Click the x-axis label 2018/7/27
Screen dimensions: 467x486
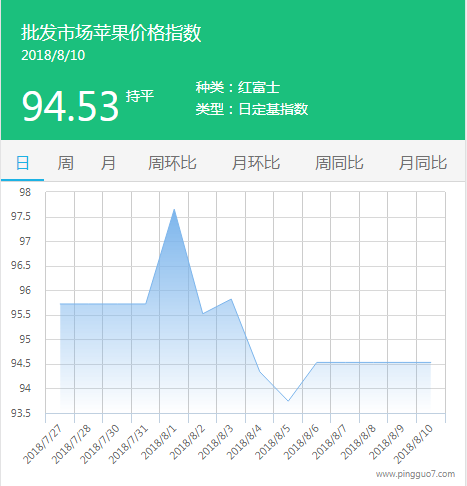[42, 444]
